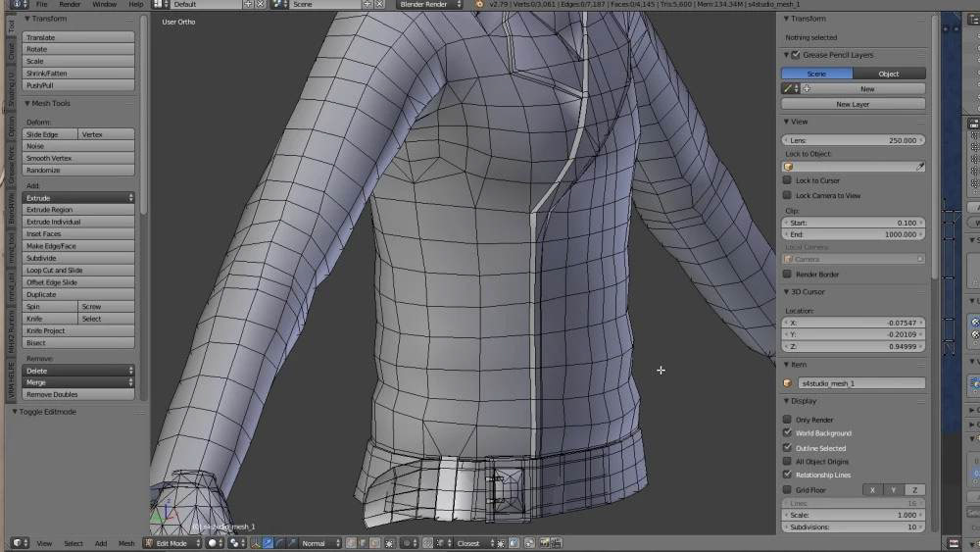Select the pivot point icon in header

[x=234, y=543]
